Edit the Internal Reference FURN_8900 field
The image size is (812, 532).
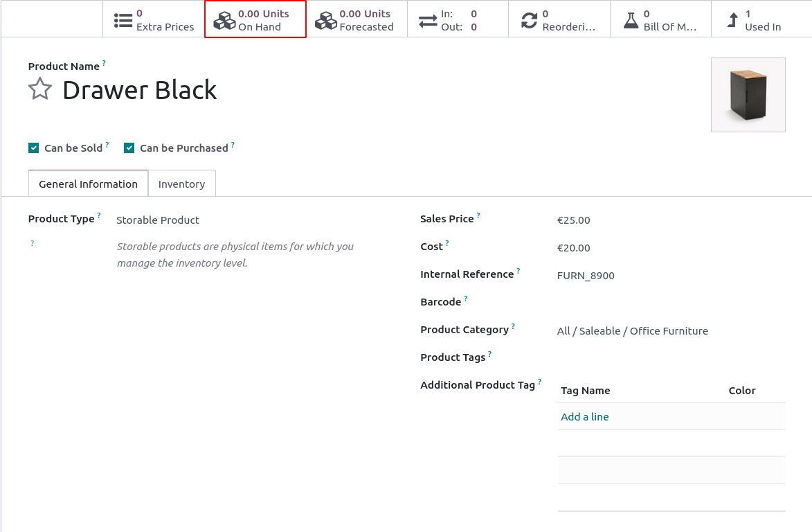(671, 276)
